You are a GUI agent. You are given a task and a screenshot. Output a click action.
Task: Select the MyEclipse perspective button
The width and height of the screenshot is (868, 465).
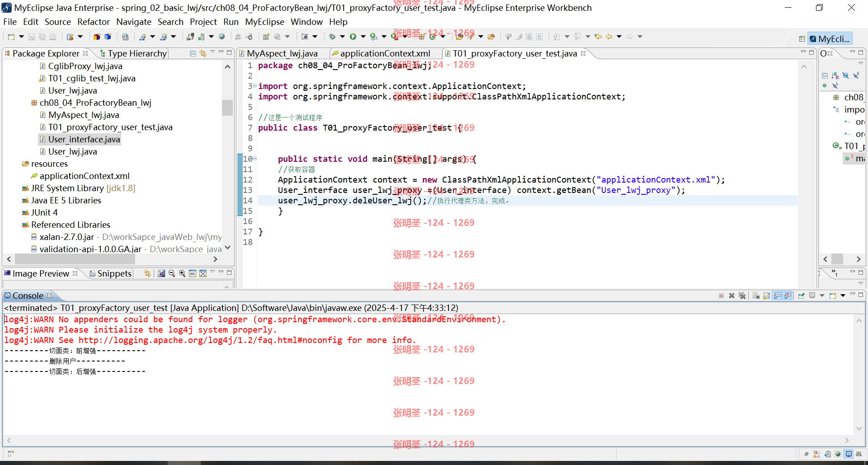pos(830,39)
